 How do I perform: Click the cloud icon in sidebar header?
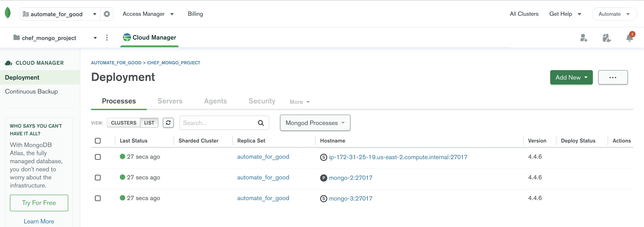click(x=9, y=63)
